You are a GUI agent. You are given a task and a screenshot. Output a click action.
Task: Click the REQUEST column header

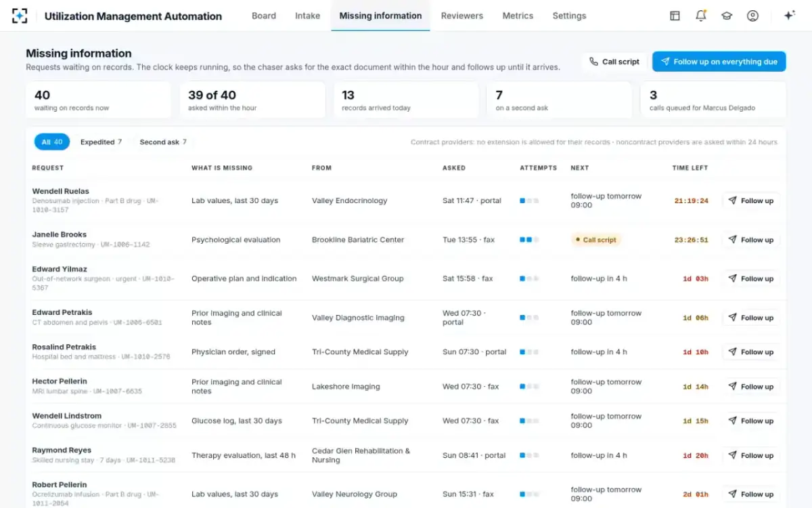point(47,168)
